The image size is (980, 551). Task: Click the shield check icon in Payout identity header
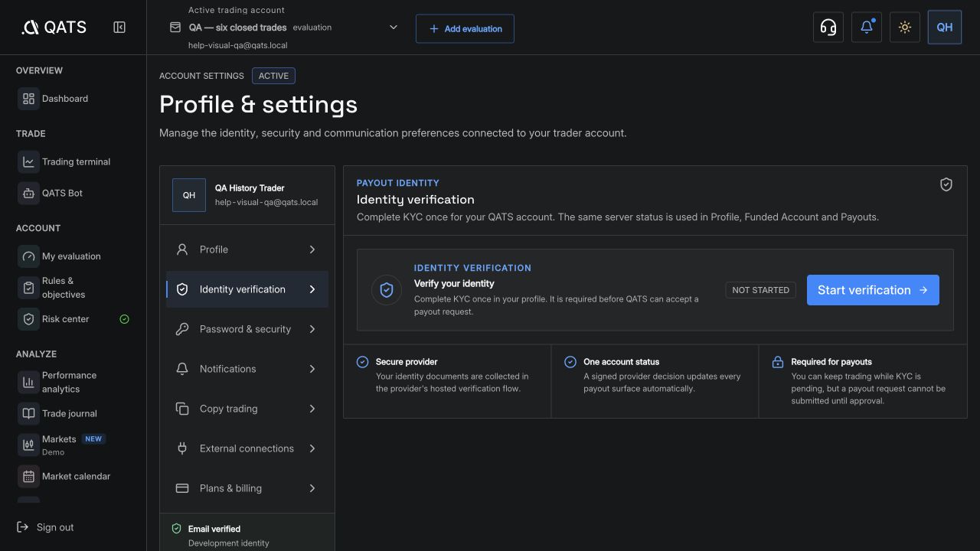click(x=946, y=184)
